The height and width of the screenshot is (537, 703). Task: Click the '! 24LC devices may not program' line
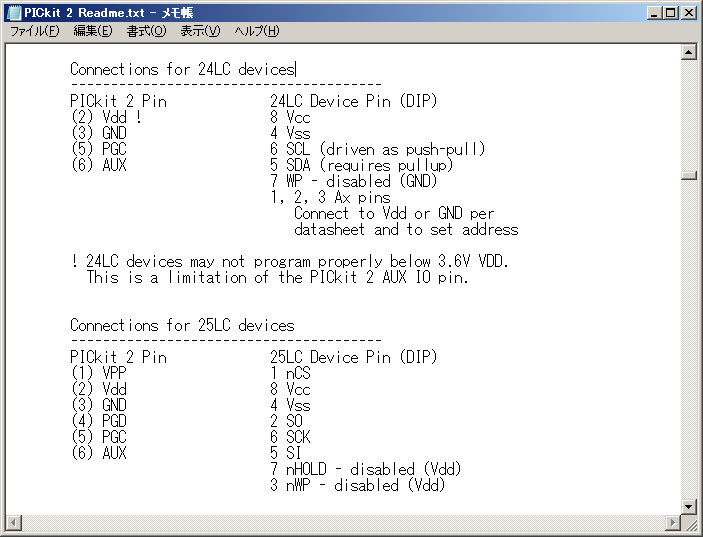290,261
